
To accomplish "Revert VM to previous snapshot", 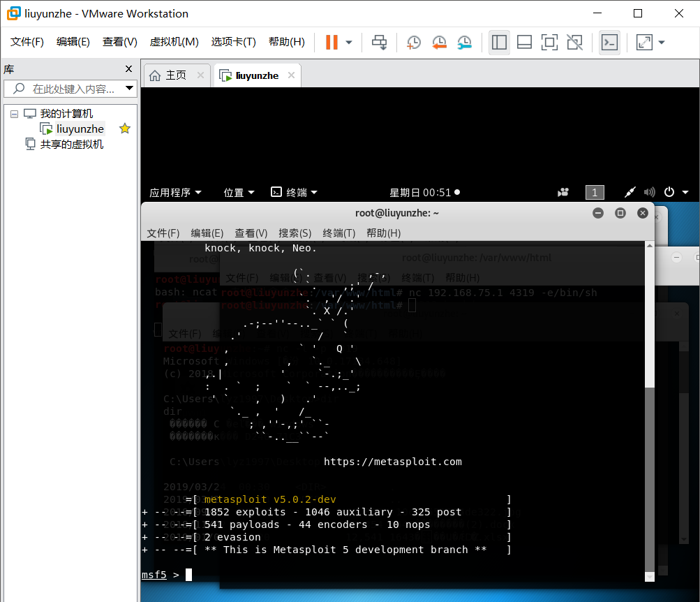I will tap(439, 43).
